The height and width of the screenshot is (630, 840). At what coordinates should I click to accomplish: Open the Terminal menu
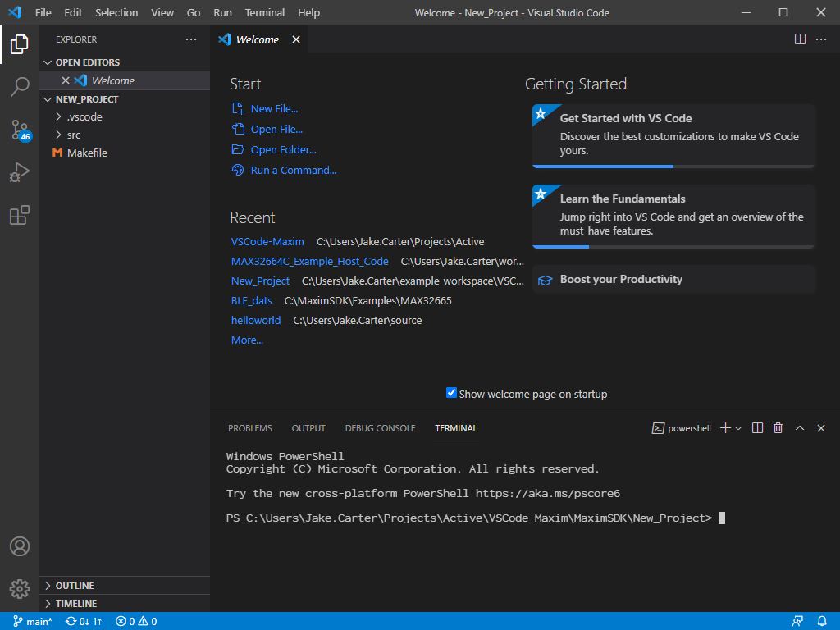[265, 12]
